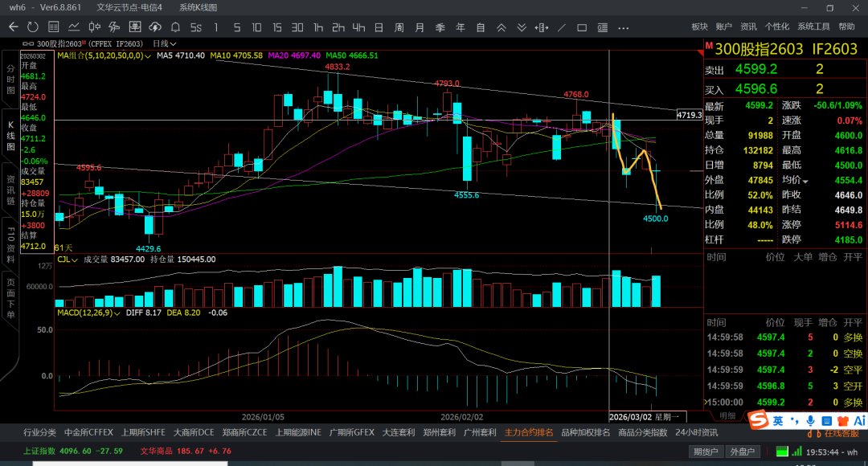Select the line drawing tool icon
This screenshot has width=868, height=466.
(562, 27)
